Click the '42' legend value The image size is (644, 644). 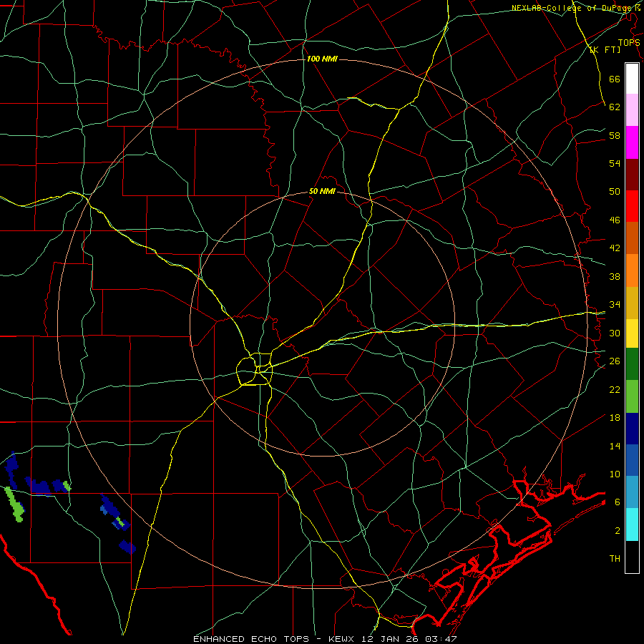click(615, 248)
